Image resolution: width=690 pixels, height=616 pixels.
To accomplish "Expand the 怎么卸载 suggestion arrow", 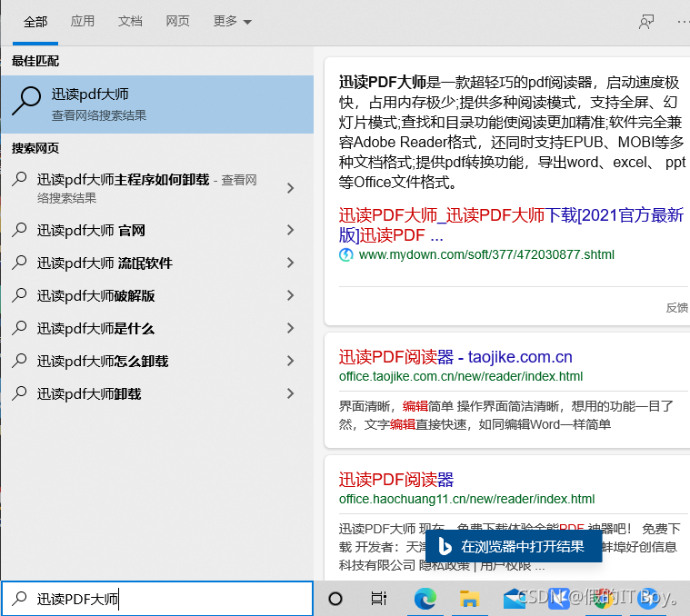I will pyautogui.click(x=290, y=361).
